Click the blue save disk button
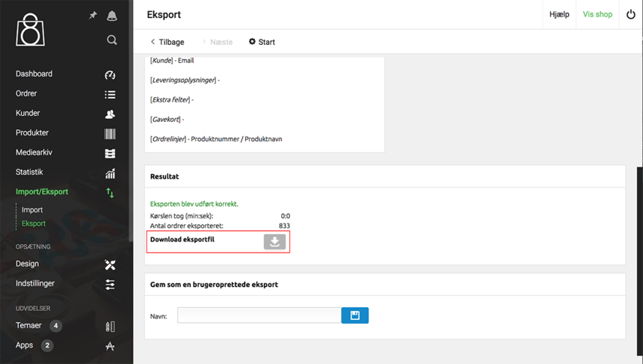The width and height of the screenshot is (643, 364). (x=354, y=315)
